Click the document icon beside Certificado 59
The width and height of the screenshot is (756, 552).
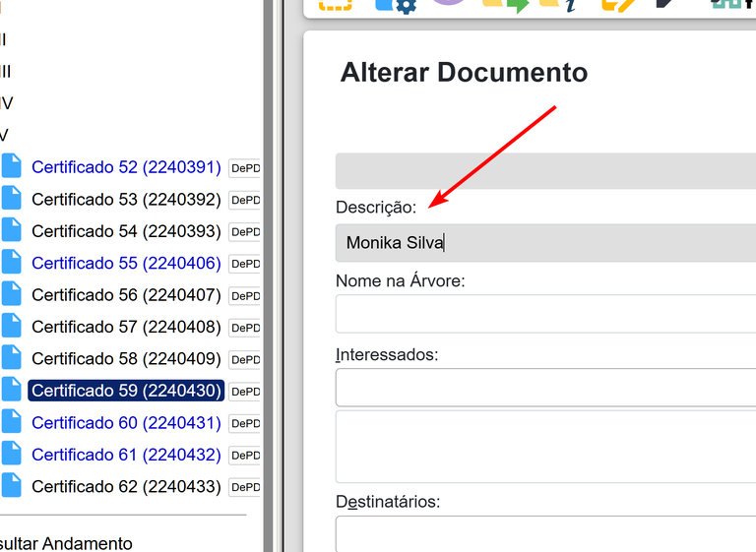pyautogui.click(x=11, y=389)
